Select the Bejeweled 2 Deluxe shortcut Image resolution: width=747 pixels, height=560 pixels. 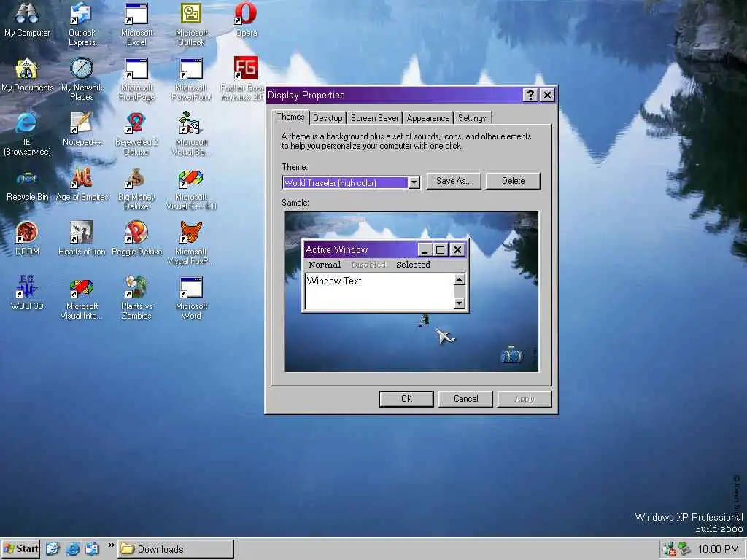click(136, 134)
